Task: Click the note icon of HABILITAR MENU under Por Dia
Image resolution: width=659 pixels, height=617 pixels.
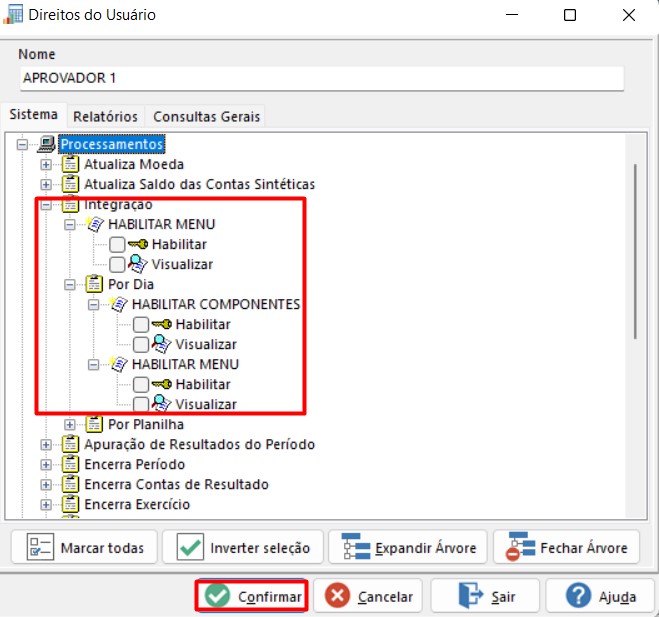Action: 118,364
